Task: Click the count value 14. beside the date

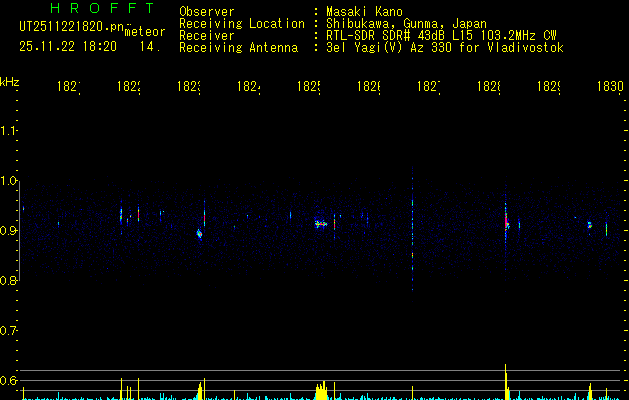Action: pos(150,47)
